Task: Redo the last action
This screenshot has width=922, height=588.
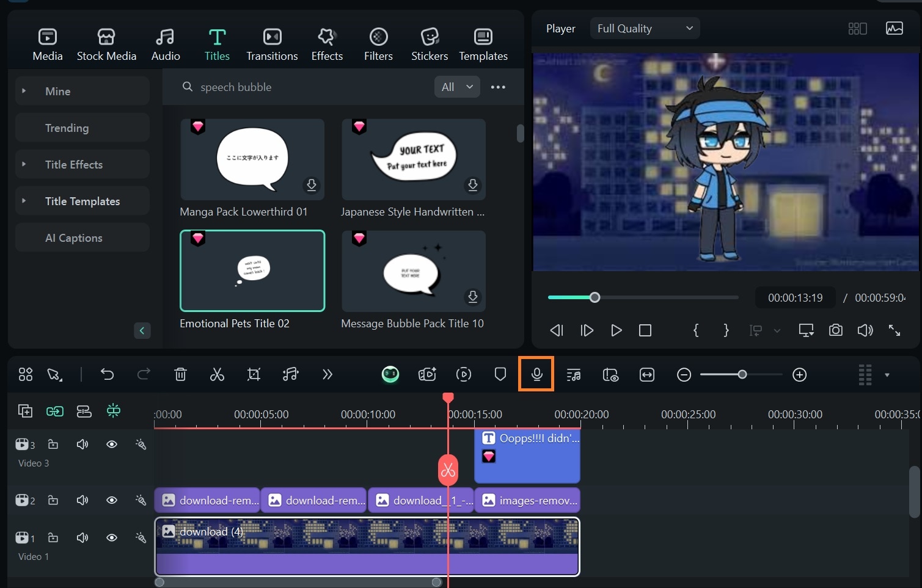Action: click(144, 374)
